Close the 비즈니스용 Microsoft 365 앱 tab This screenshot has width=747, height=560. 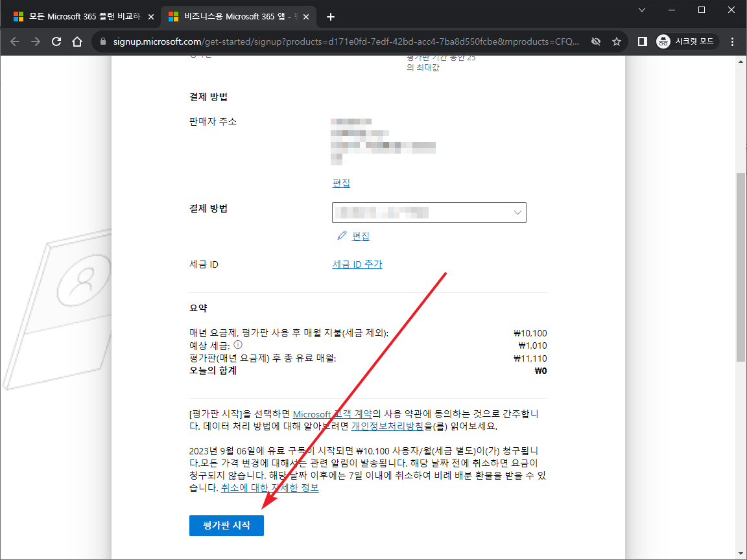[x=306, y=17]
